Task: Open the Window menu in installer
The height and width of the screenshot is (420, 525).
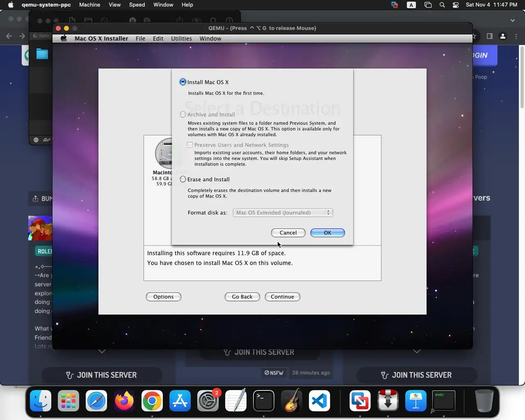Action: (210, 39)
